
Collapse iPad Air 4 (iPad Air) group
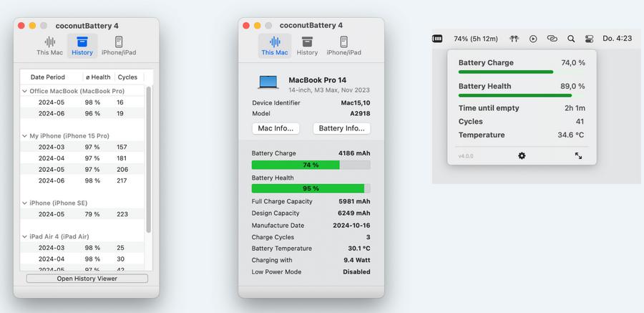tap(24, 236)
